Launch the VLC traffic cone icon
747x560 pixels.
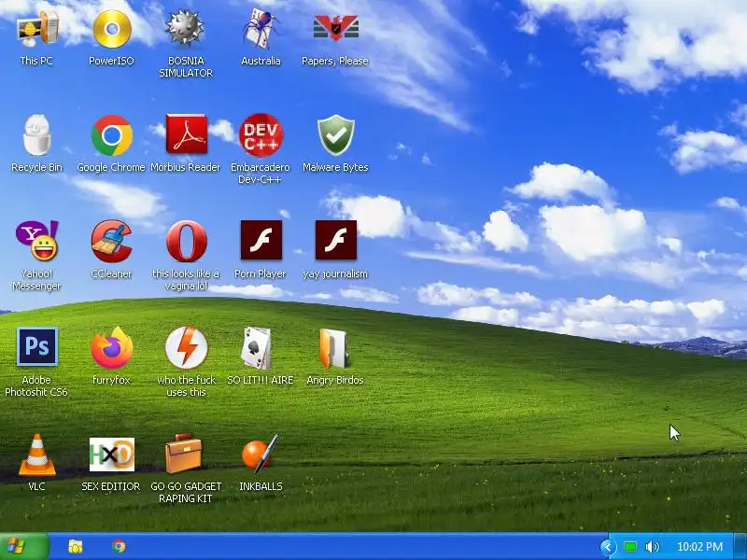(36, 455)
